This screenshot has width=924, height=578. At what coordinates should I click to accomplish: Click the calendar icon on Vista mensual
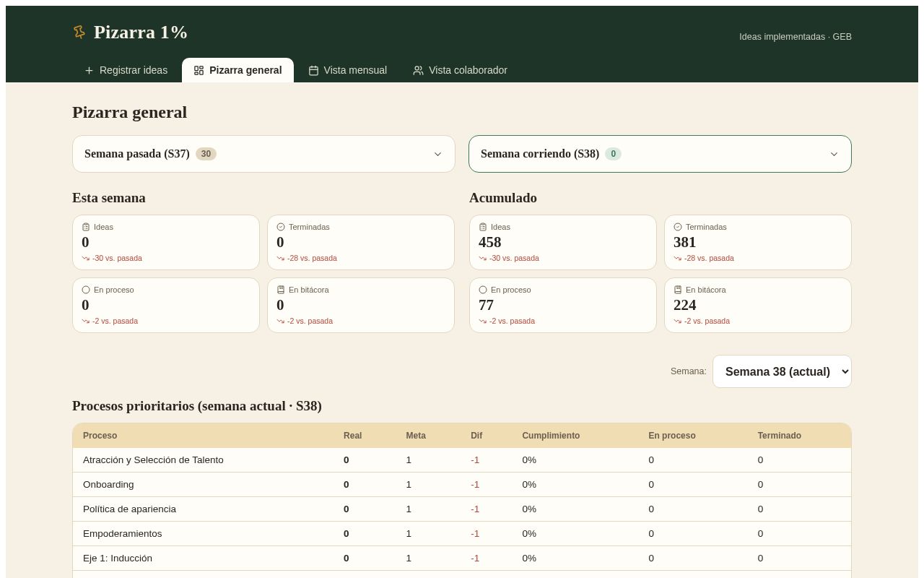313,70
